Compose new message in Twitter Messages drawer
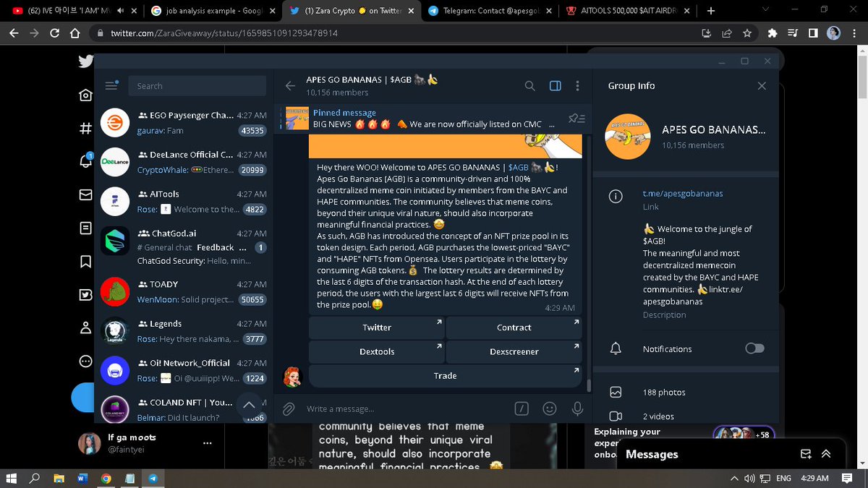 [x=805, y=454]
